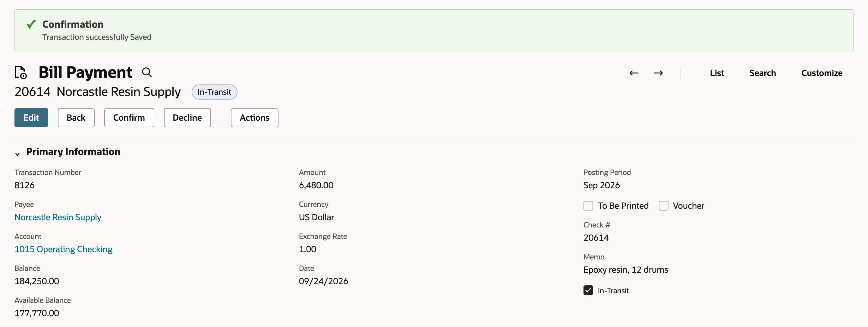Select the memo Epoxy resin, 12 drums
The height and width of the screenshot is (327, 868).
[x=625, y=270]
